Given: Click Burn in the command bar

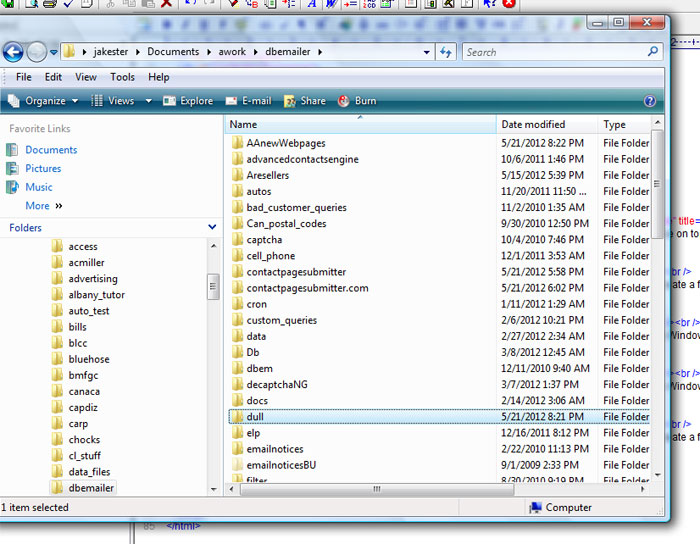Looking at the screenshot, I should coord(357,101).
